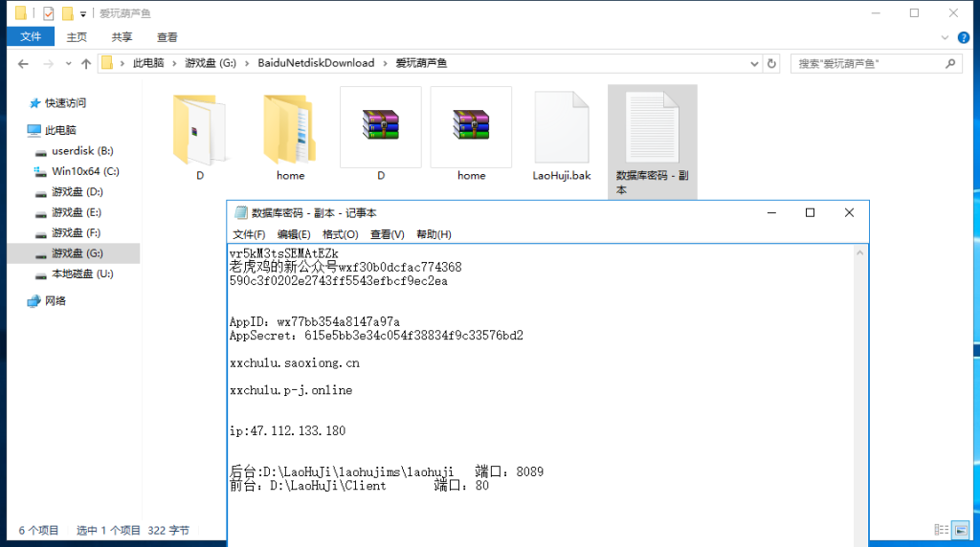Viewport: 980px width, 547px height.
Task: Open Notepad 文件(F) menu
Action: [249, 234]
